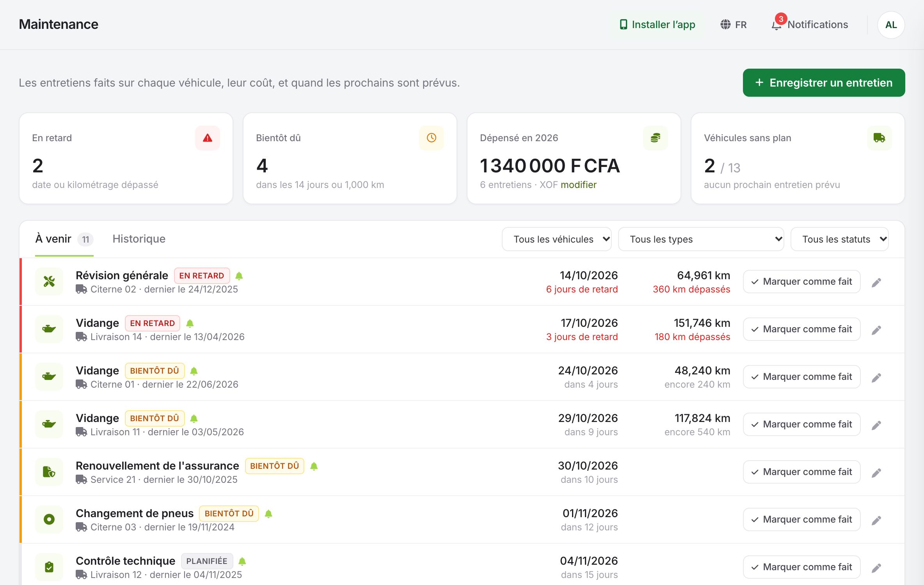Image resolution: width=924 pixels, height=585 pixels.
Task: Open the Tous les véhicules dropdown
Action: coord(557,239)
